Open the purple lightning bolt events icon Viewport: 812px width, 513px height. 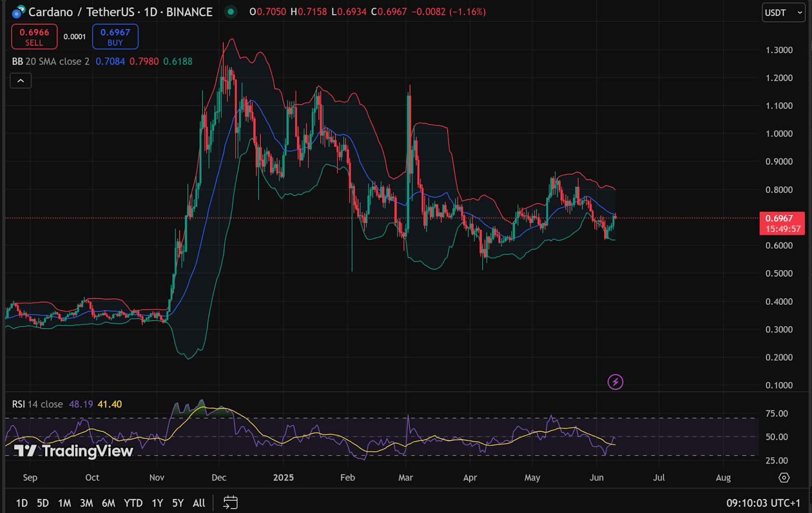click(x=615, y=382)
